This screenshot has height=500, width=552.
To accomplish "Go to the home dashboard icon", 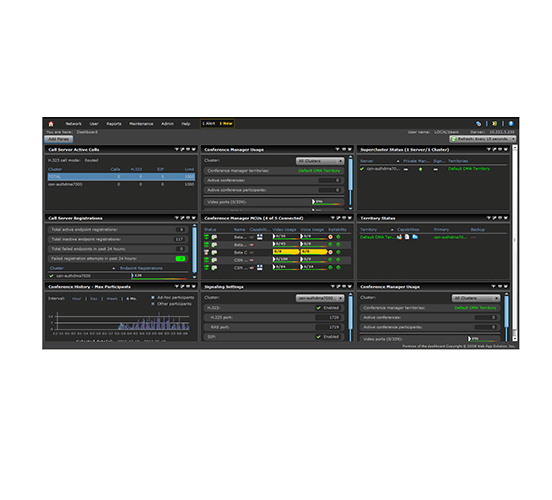I will pos(51,124).
